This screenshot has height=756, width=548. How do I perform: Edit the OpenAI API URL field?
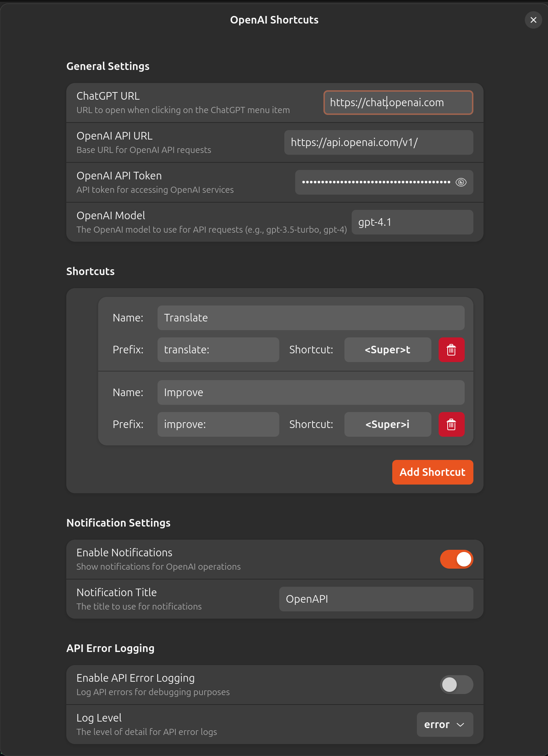pos(378,142)
